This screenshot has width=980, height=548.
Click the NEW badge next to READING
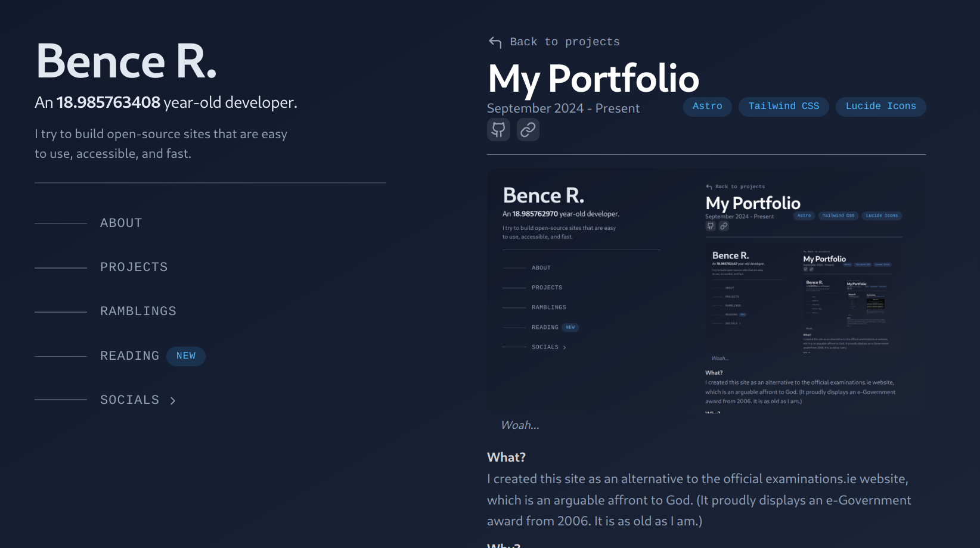[x=185, y=356]
